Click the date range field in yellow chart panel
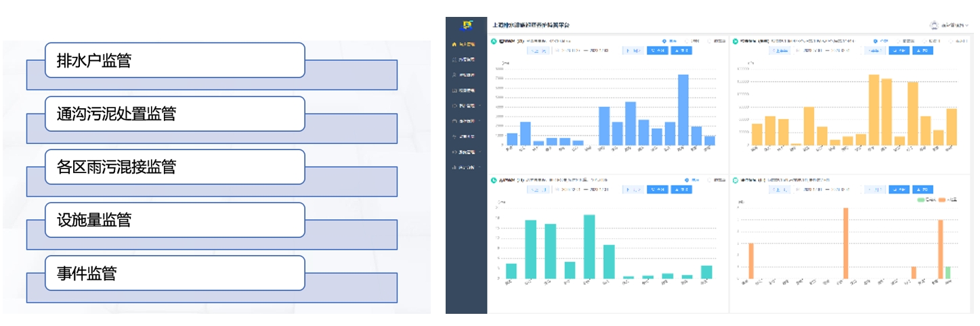The width and height of the screenshot is (980, 326). pos(826,50)
